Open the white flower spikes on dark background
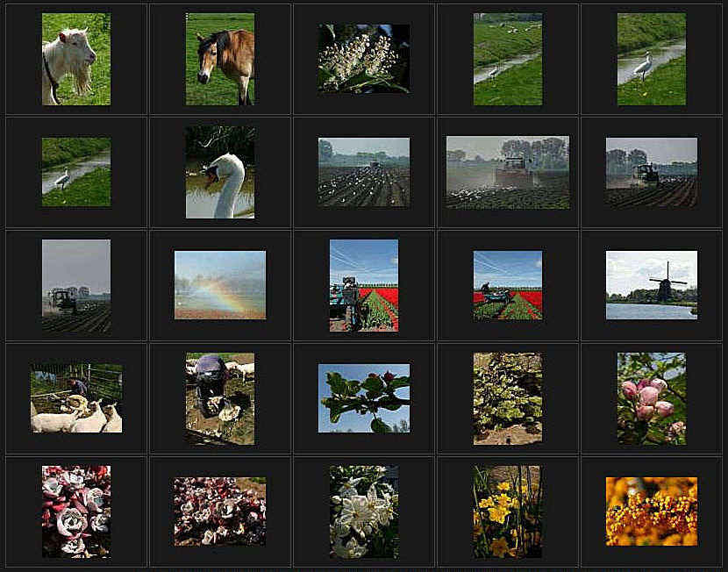Image resolution: width=728 pixels, height=572 pixels. pyautogui.click(x=364, y=58)
